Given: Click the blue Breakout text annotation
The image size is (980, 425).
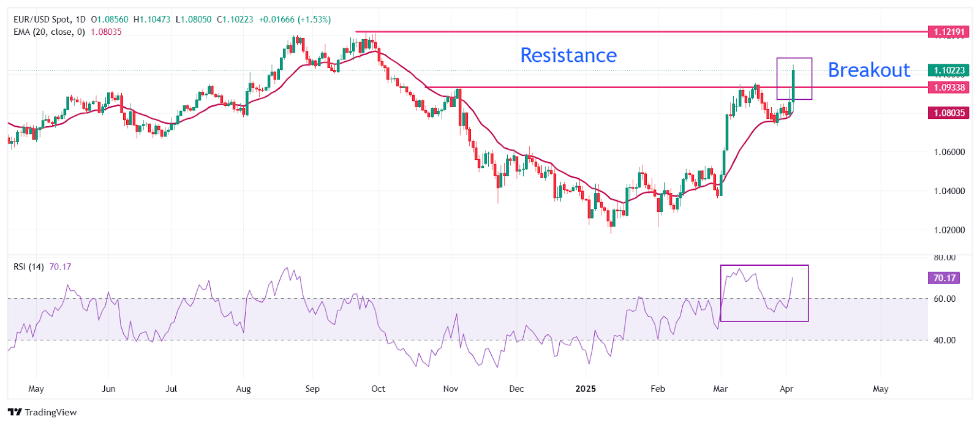Looking at the screenshot, I should coord(869,70).
